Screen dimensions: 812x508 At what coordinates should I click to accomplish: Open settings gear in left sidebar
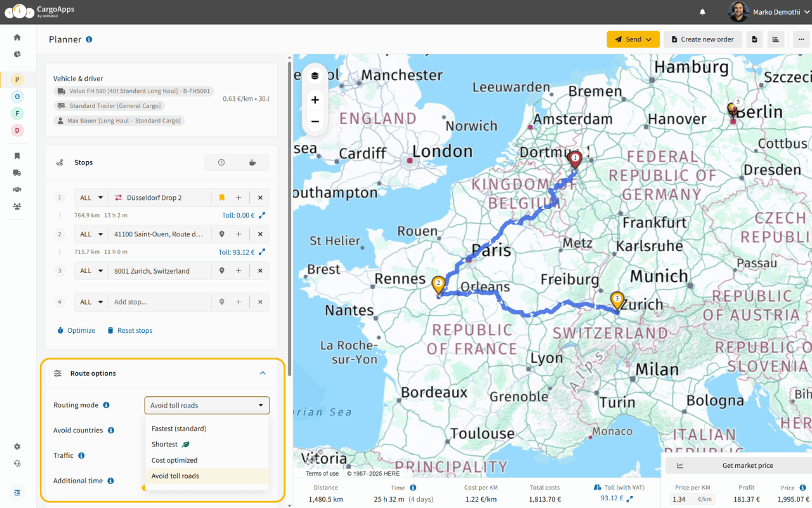[17, 447]
